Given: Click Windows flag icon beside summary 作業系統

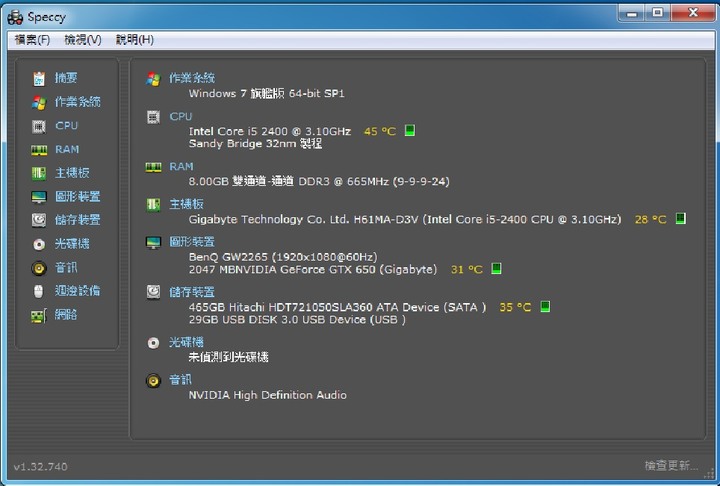Looking at the screenshot, I should tap(153, 79).
